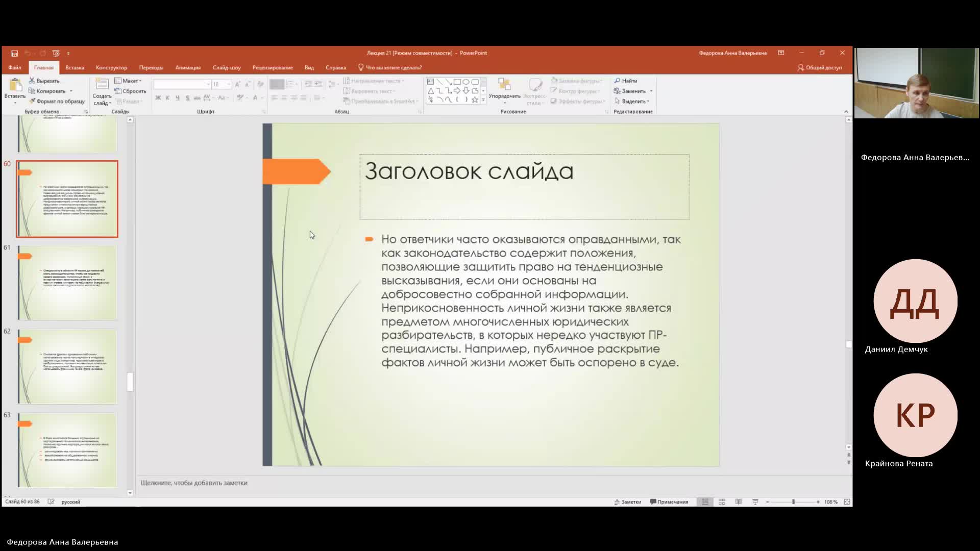Open the quick access toolbar customization arrow
Viewport: 980px width, 551px height.
point(68,53)
